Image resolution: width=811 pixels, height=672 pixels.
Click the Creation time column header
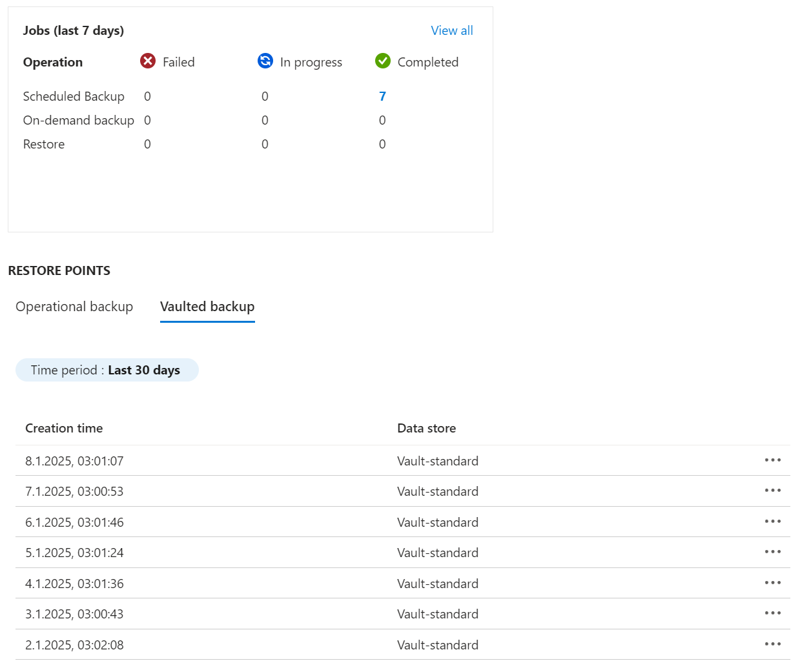[x=64, y=428]
